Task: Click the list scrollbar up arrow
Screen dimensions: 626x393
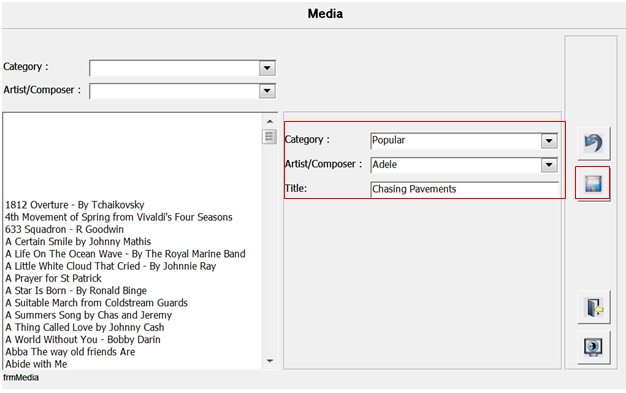Action: click(270, 121)
